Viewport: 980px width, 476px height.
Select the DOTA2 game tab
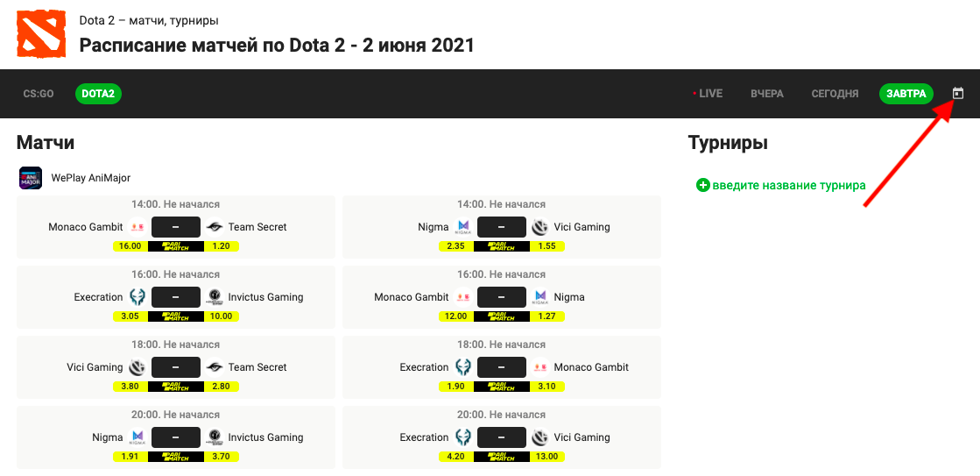[x=98, y=94]
